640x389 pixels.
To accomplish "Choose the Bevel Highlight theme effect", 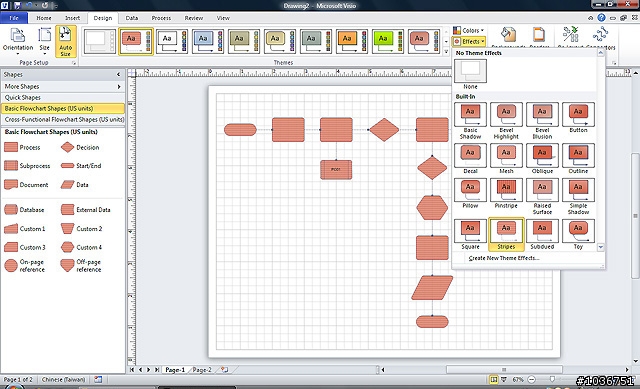I will click(506, 121).
